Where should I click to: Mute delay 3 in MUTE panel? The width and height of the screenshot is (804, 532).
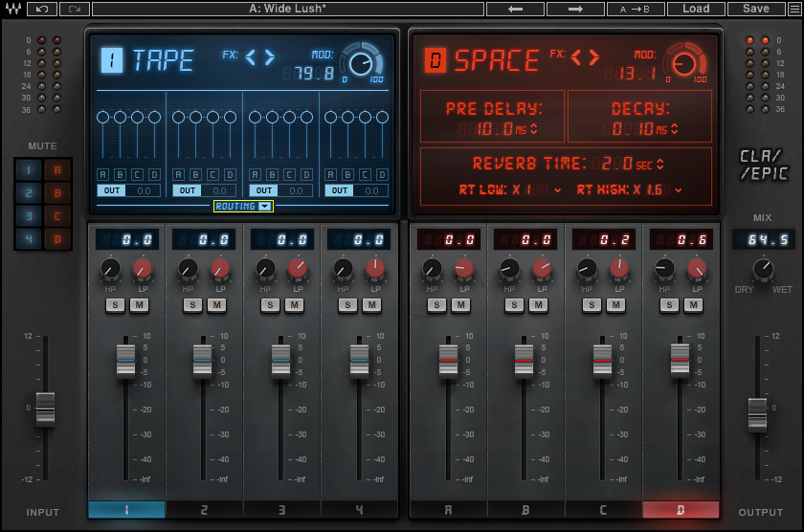pos(29,216)
